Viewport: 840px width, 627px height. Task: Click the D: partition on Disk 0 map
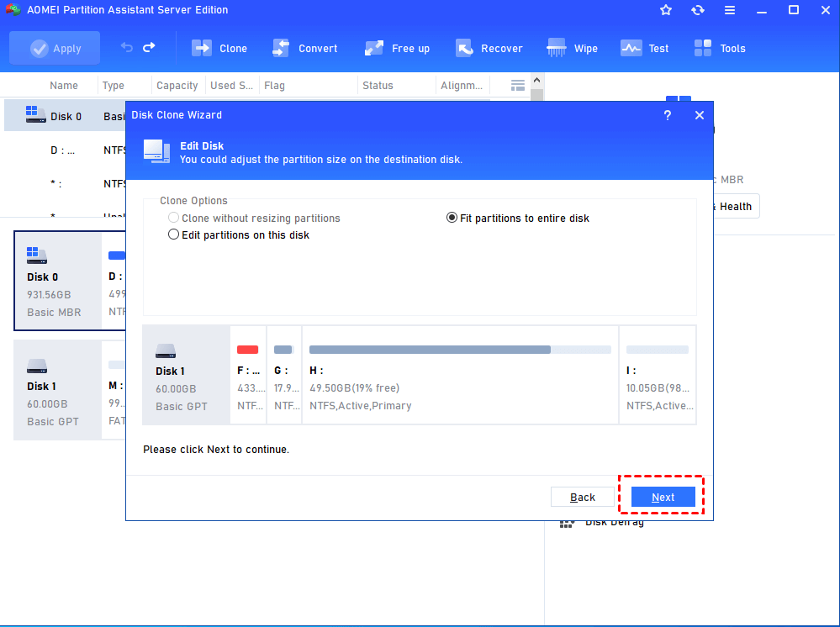pyautogui.click(x=115, y=281)
